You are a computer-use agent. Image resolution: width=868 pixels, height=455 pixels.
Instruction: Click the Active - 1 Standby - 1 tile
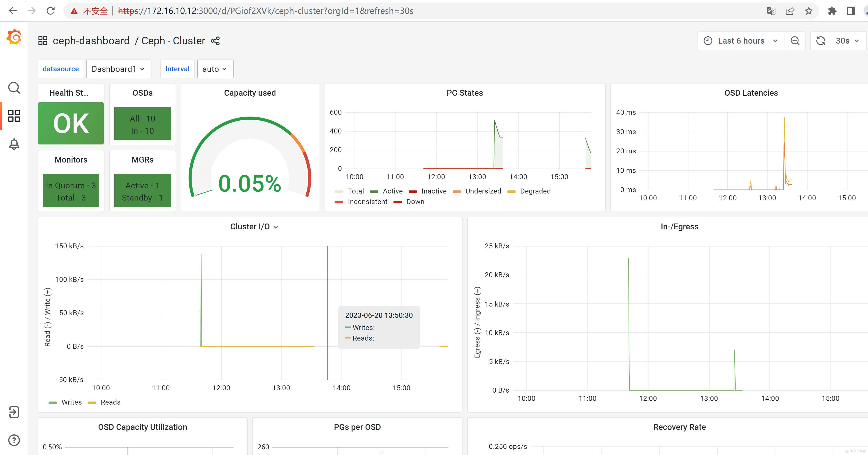click(143, 190)
